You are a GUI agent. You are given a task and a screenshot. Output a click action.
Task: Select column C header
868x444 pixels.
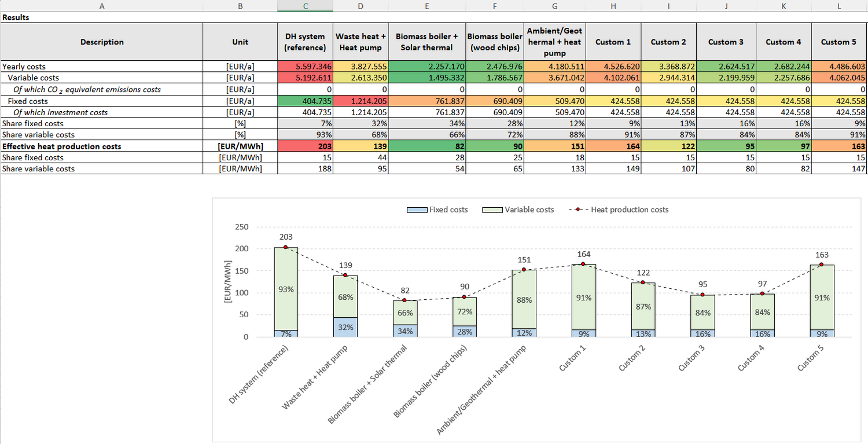pos(305,5)
